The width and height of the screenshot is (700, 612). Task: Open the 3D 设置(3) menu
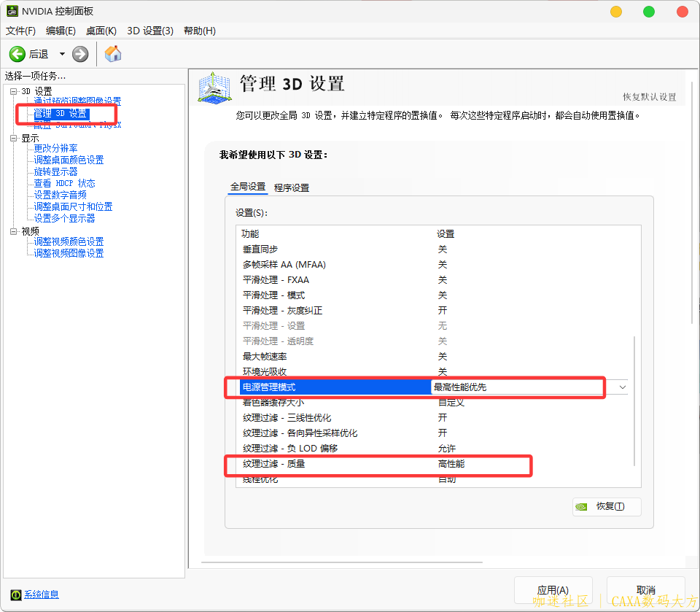click(x=150, y=31)
